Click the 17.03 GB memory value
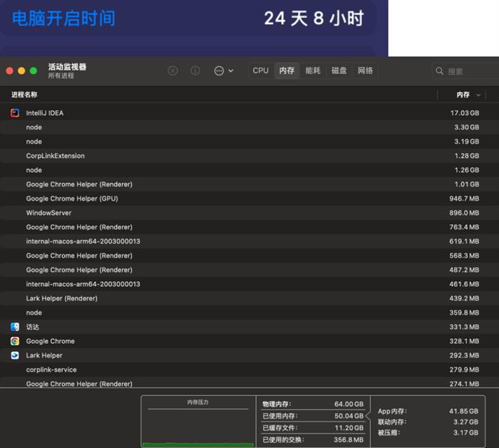This screenshot has height=448, width=499. pos(465,113)
